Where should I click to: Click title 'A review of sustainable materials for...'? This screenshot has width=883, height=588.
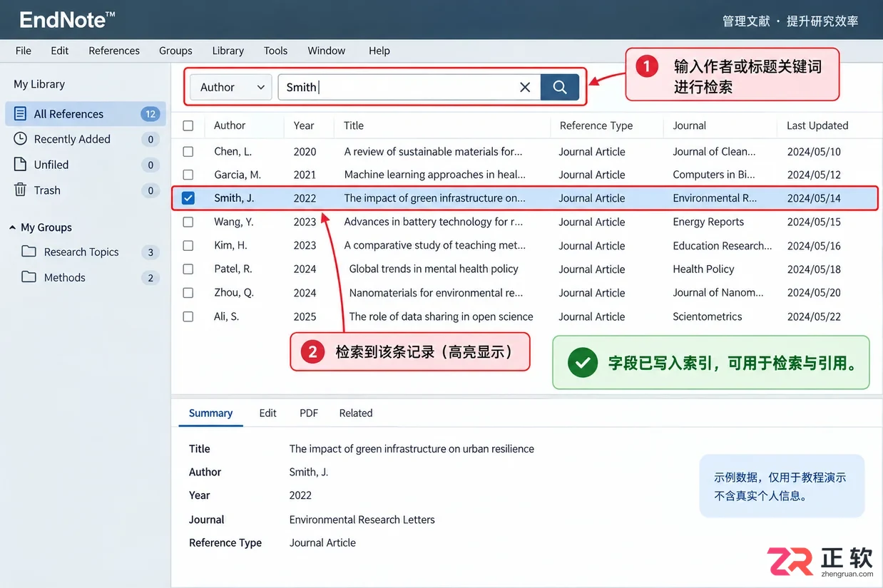433,152
